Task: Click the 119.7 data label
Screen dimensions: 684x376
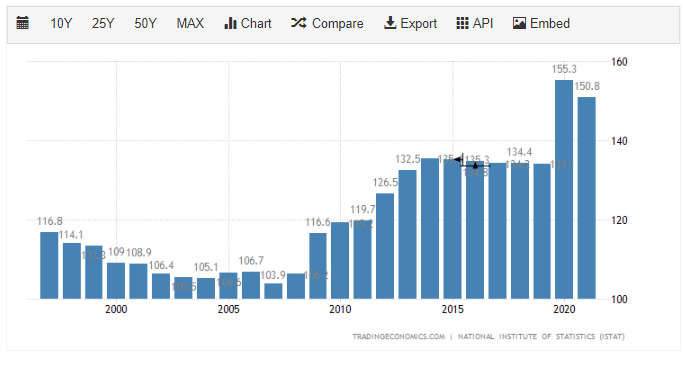Action: [x=363, y=210]
